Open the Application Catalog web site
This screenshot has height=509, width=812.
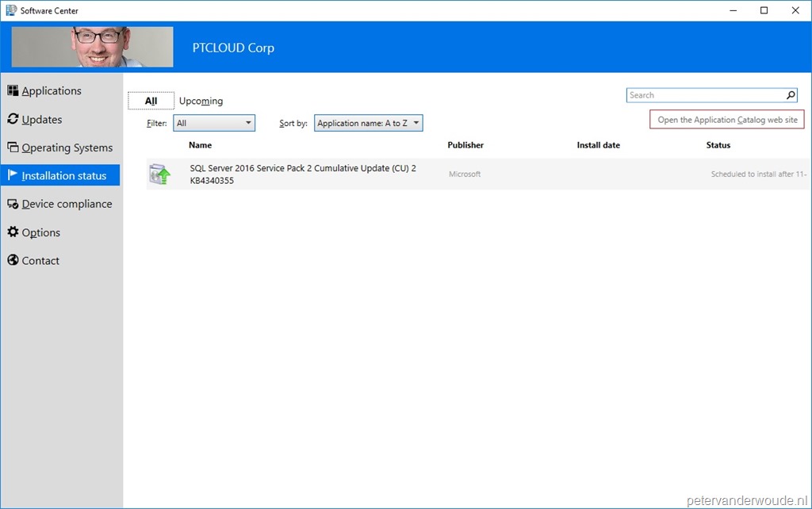point(726,119)
